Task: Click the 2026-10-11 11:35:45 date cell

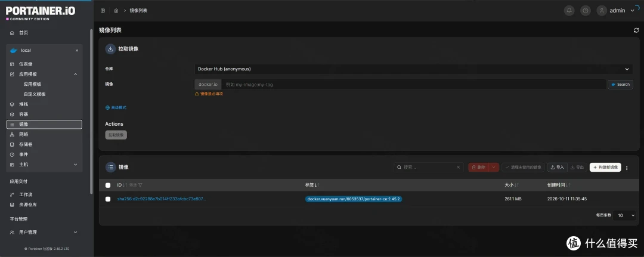Action: pyautogui.click(x=567, y=199)
